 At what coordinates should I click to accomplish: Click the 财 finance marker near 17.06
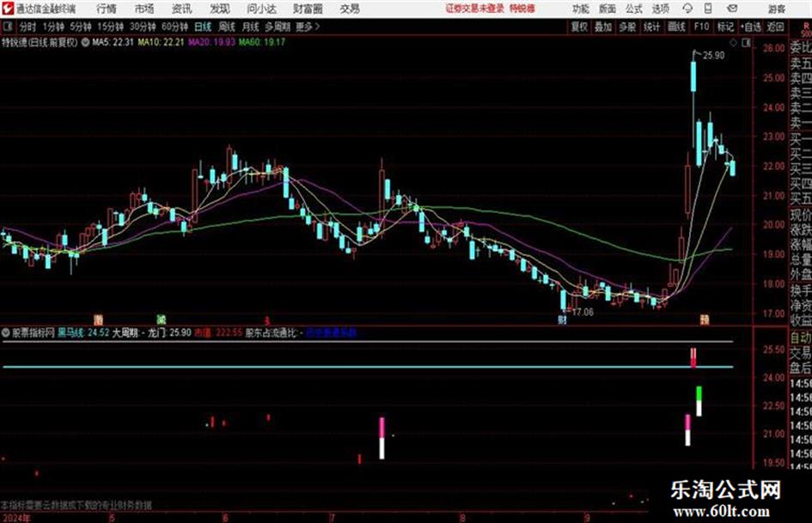[x=563, y=319]
